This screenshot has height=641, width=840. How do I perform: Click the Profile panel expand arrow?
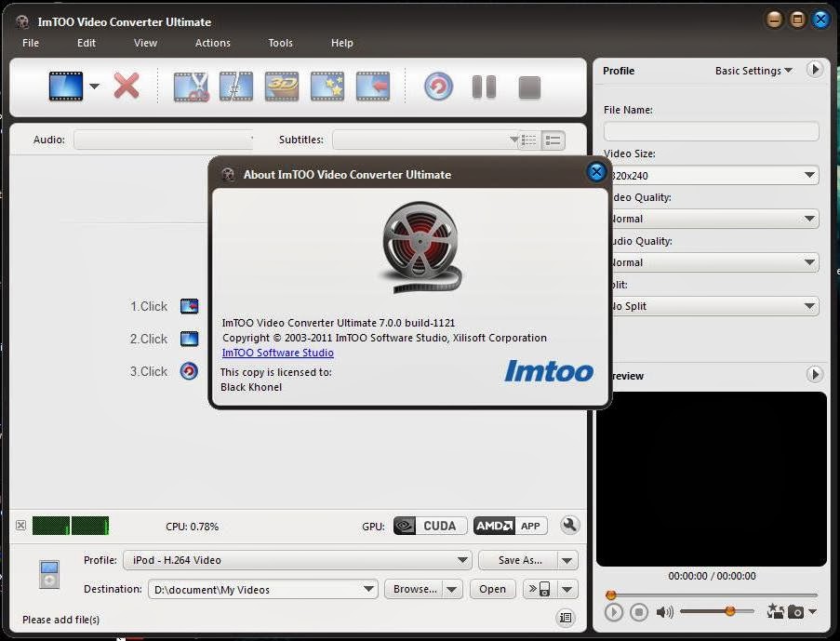815,70
